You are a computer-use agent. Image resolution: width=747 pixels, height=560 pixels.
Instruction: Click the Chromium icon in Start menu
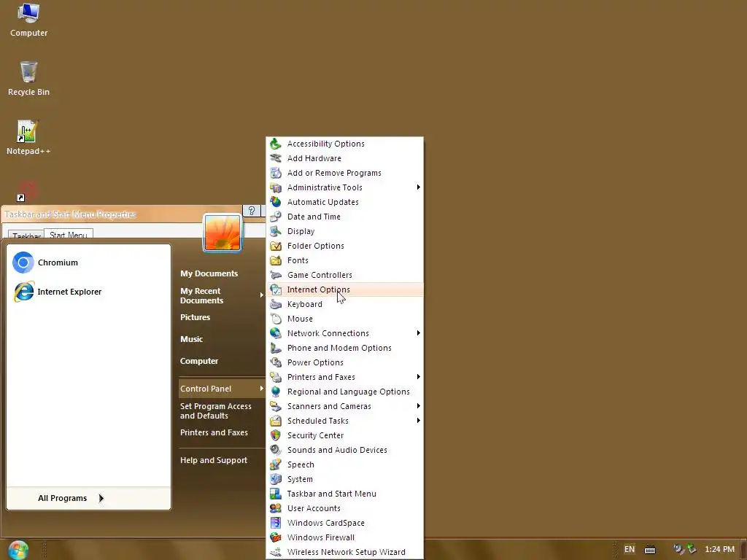[x=23, y=262]
